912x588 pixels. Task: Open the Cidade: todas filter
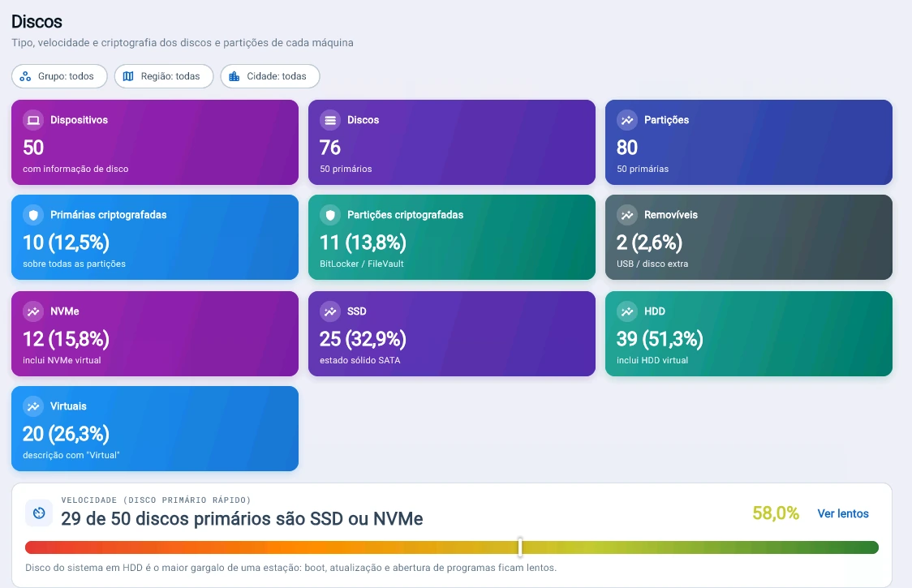[x=270, y=76]
